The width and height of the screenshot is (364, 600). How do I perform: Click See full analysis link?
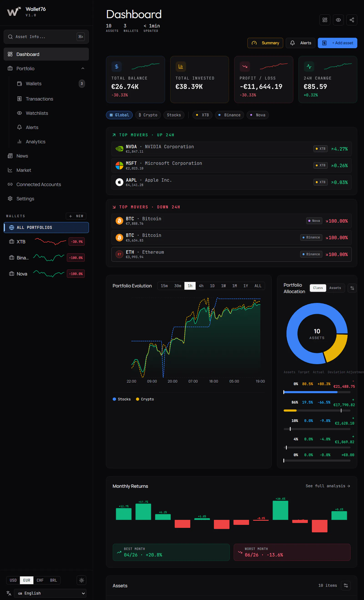click(x=328, y=486)
